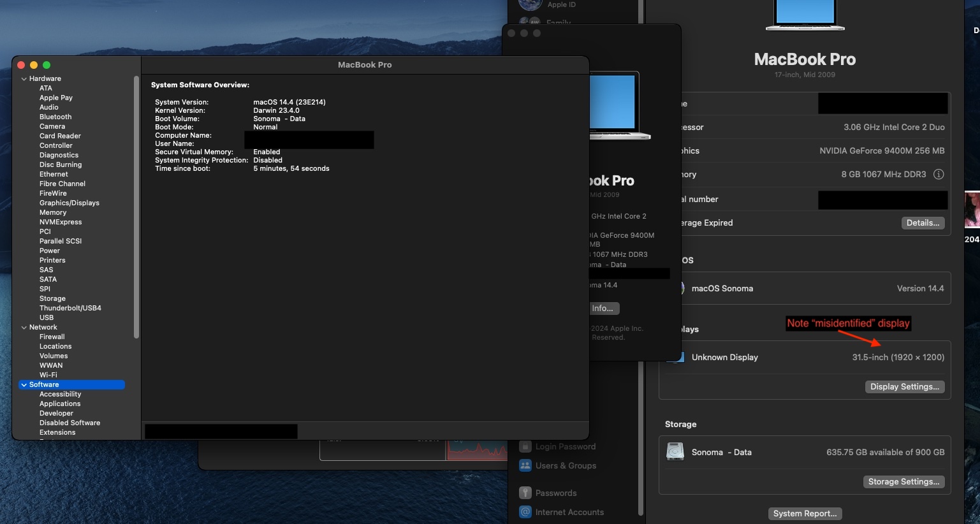980x524 pixels.
Task: Collapse the Software section chevron
Action: (x=24, y=385)
